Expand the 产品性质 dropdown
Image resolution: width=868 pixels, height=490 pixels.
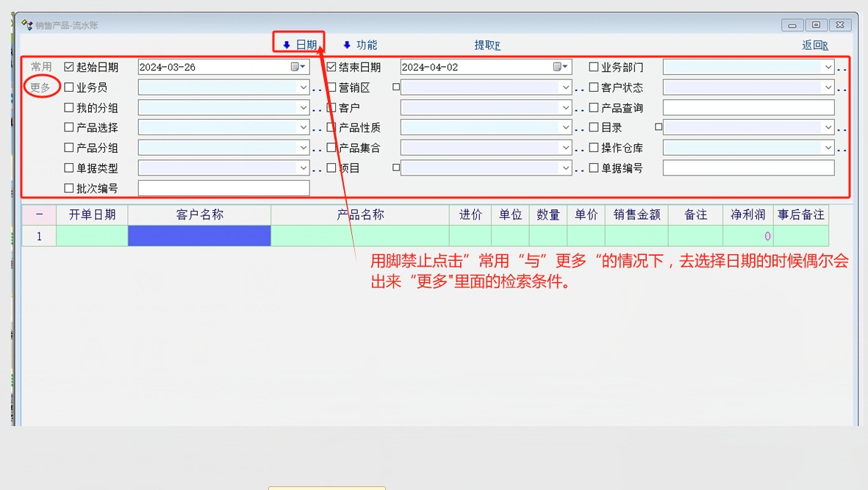point(565,128)
